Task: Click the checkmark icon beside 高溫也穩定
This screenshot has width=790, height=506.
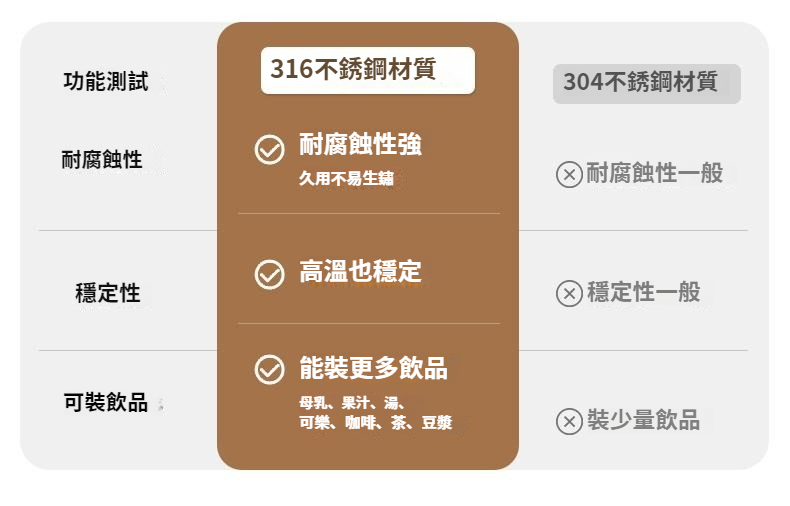Action: (270, 275)
